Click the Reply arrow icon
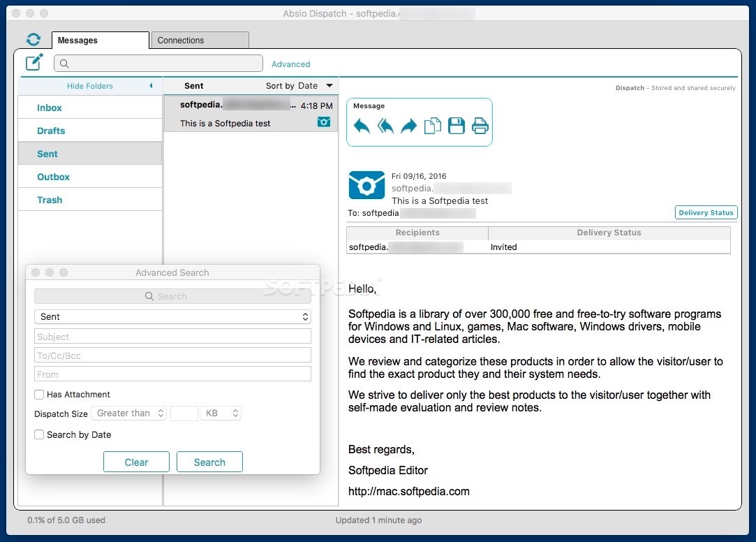The height and width of the screenshot is (542, 756). [362, 126]
